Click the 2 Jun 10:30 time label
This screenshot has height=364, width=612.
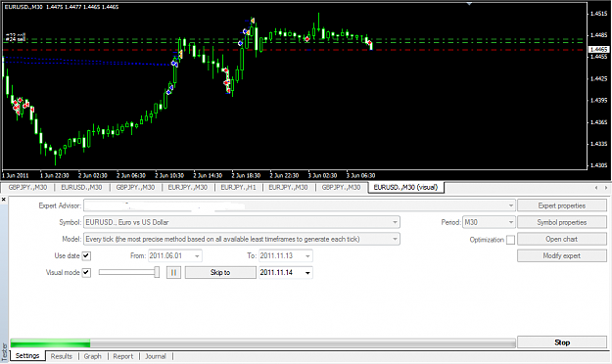[x=169, y=175]
